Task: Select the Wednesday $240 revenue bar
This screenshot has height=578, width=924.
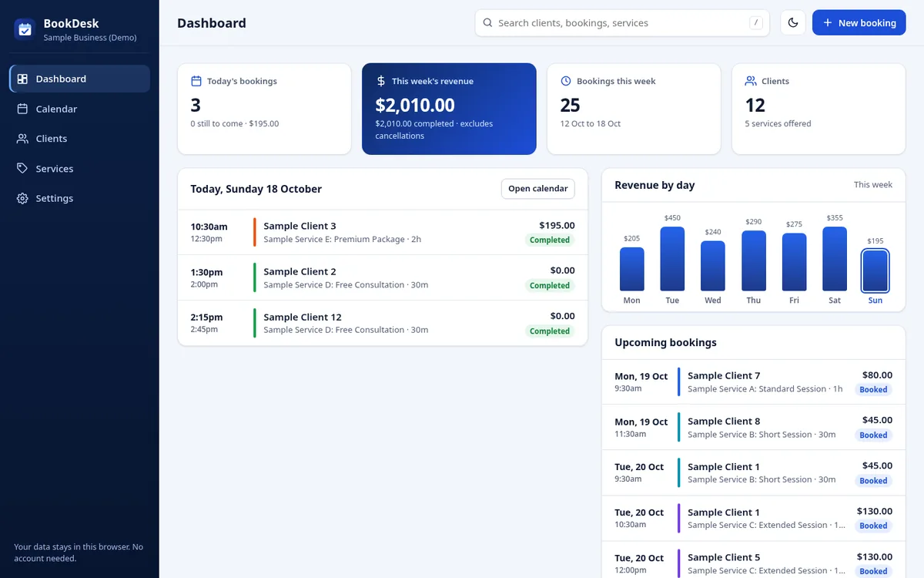Action: pos(713,266)
